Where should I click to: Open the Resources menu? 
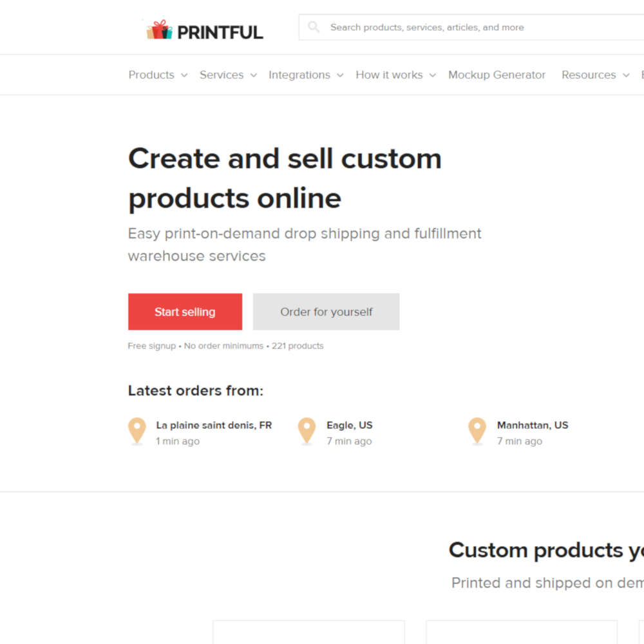tap(589, 75)
